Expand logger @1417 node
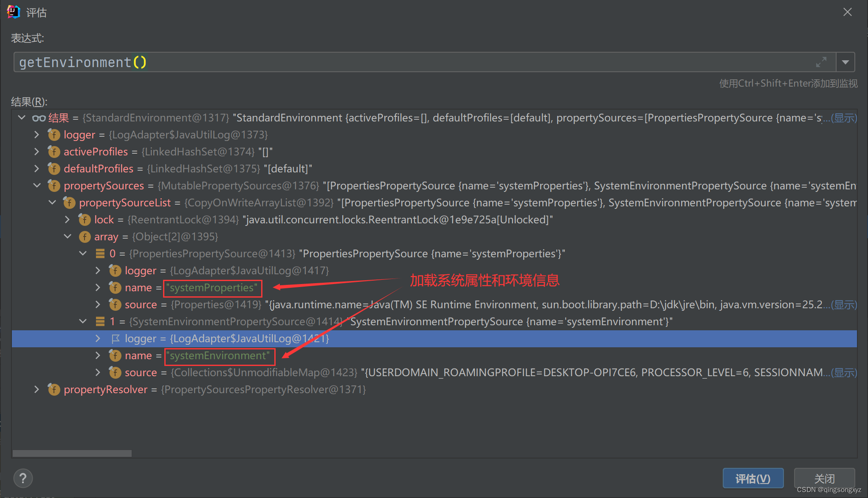Screen dimensions: 868x498 tap(98, 270)
